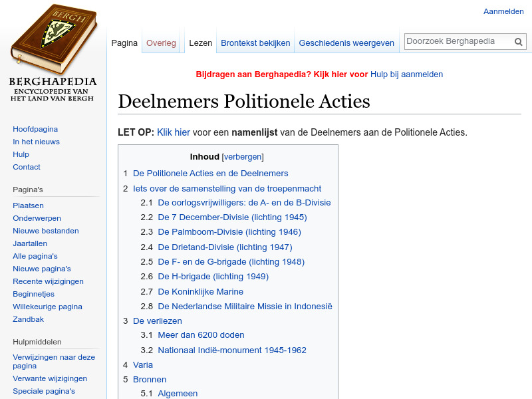This screenshot has height=399, width=532.
Task: Select the Lezen tab
Action: (x=200, y=43)
